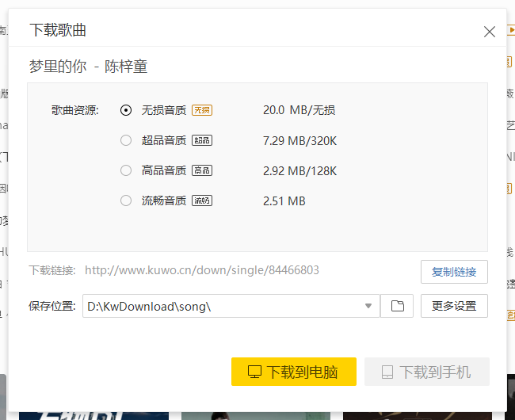Close the 下载歌曲 dialog
515x420 pixels.
coord(490,32)
